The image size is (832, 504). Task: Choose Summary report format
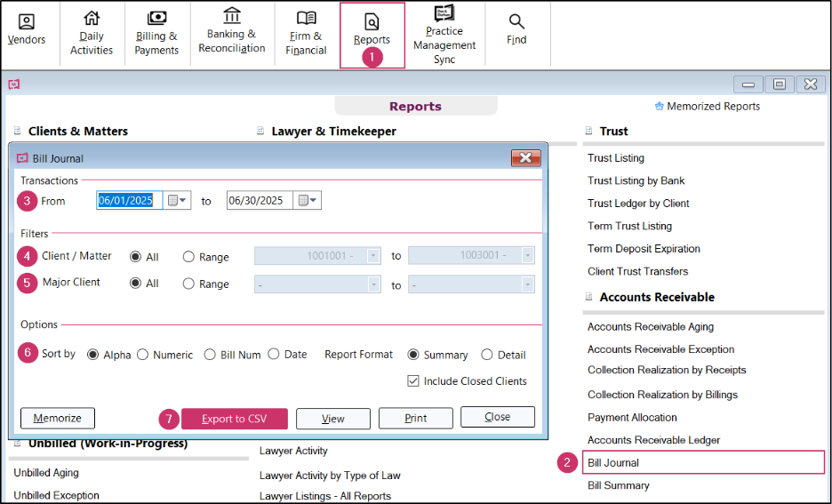click(412, 355)
